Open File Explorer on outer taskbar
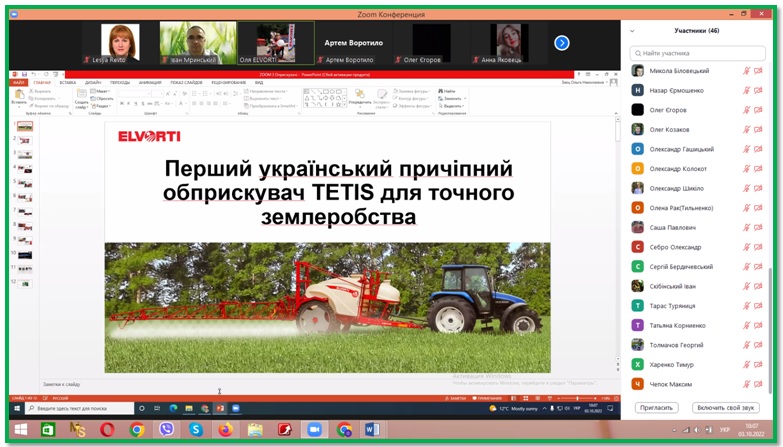Screen dimensions: 783x447 (255, 429)
